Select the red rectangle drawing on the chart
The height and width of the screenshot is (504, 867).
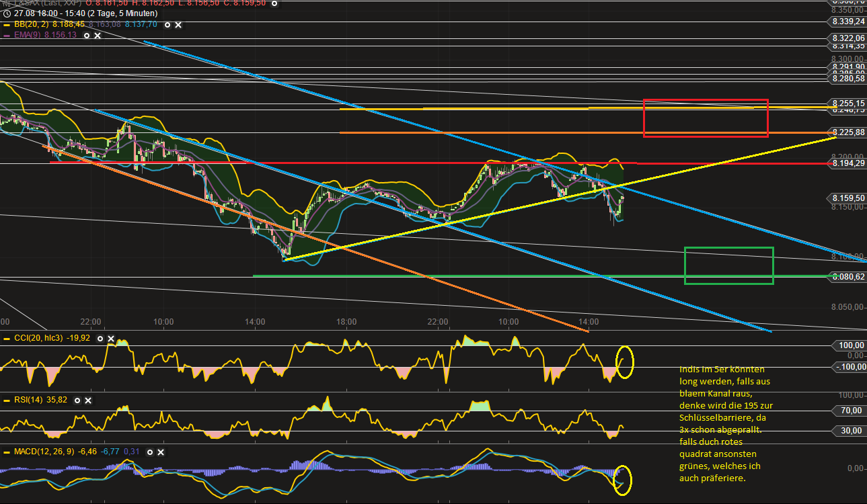point(705,118)
